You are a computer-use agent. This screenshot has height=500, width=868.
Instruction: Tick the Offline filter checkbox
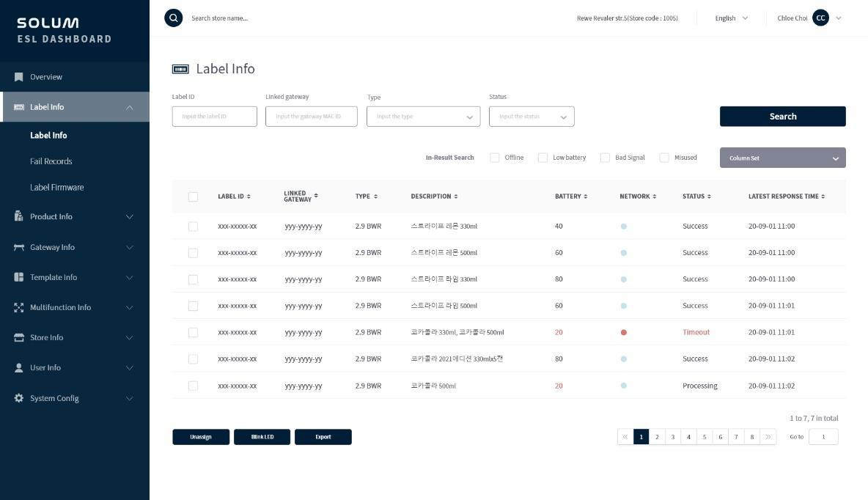click(x=495, y=158)
